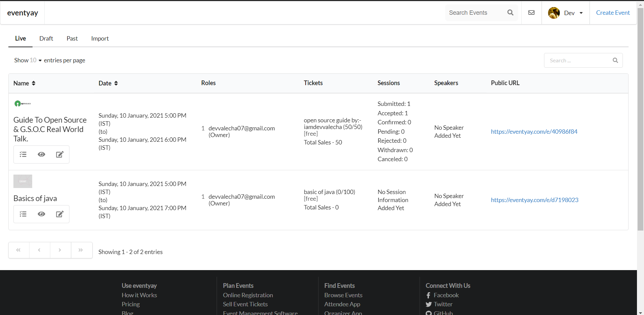
Task: Click the Speakers column header
Action: (446, 83)
